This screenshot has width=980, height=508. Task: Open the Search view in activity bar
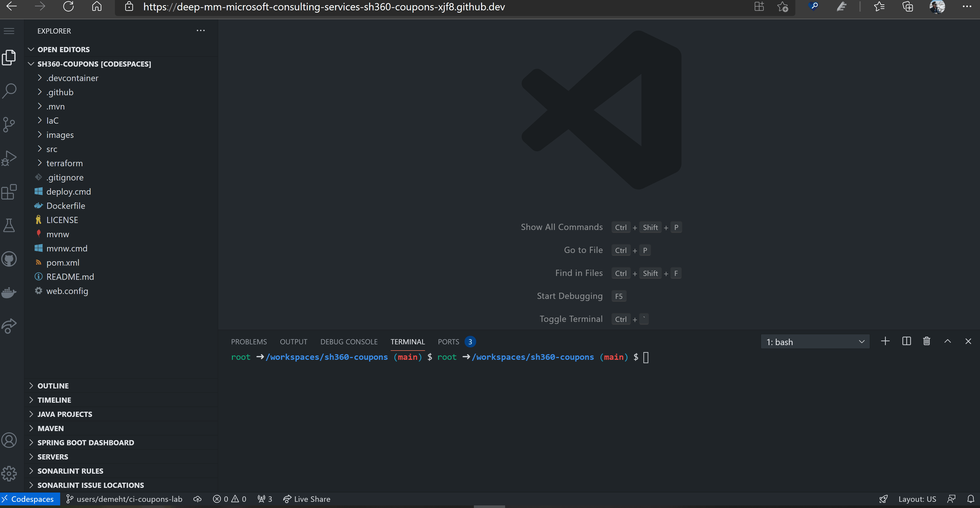tap(9, 91)
